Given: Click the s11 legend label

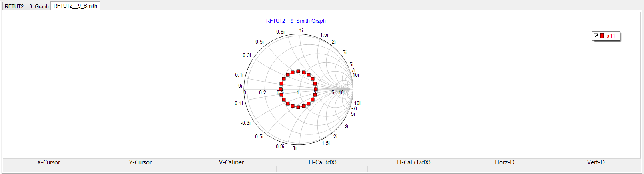Looking at the screenshot, I should (611, 36).
